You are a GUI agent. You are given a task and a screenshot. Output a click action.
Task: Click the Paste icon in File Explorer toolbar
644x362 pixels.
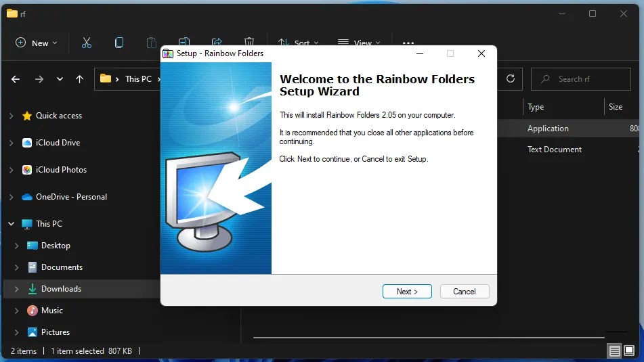tap(152, 43)
